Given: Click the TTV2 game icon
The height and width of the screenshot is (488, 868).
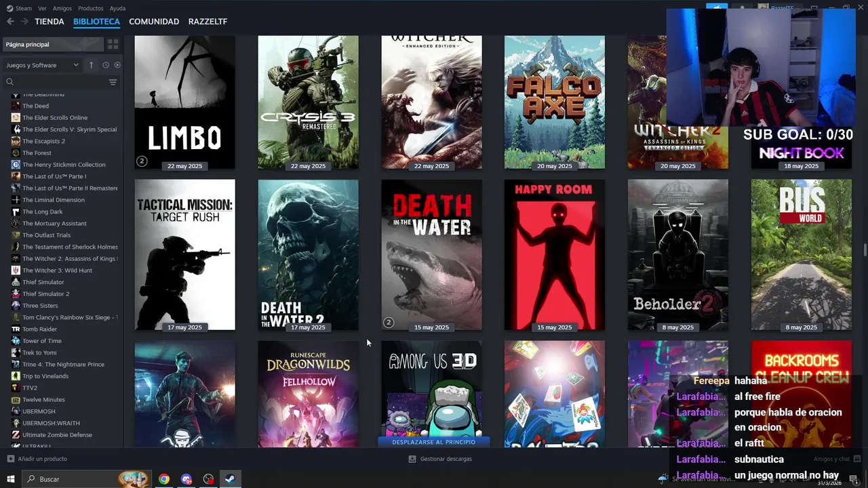Looking at the screenshot, I should click(16, 388).
